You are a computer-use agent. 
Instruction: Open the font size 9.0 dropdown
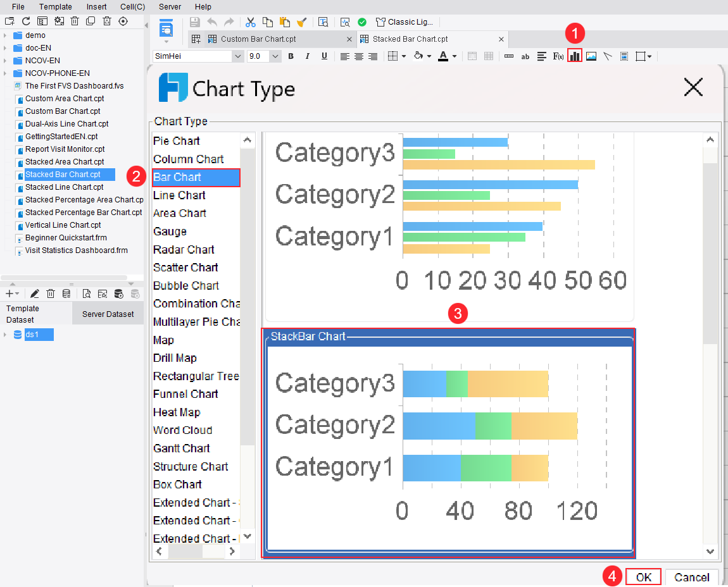[275, 56]
